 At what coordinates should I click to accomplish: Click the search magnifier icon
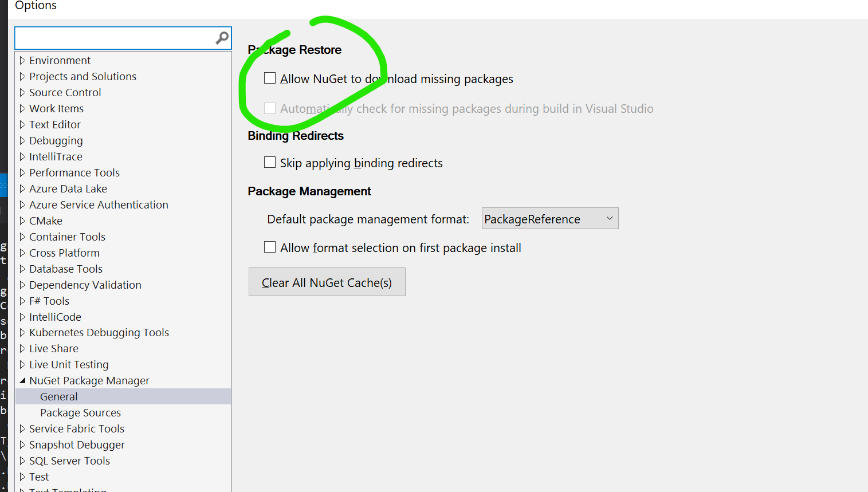[221, 38]
